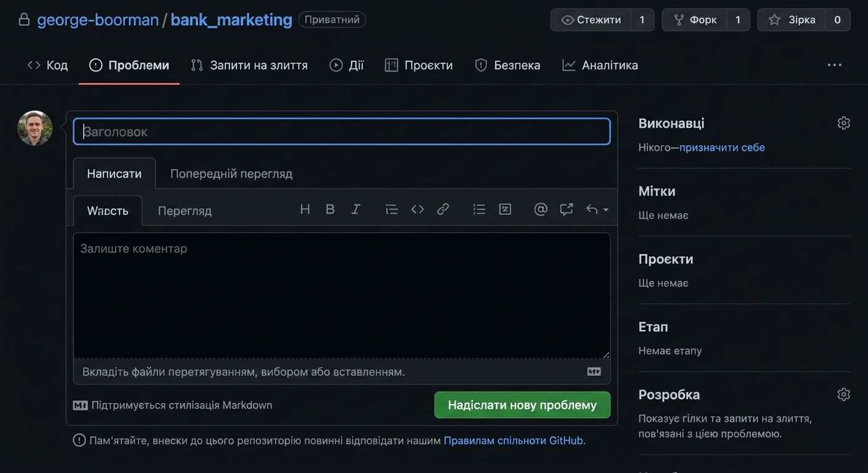Apply italic formatting with I icon
This screenshot has height=473, width=868.
pos(356,209)
